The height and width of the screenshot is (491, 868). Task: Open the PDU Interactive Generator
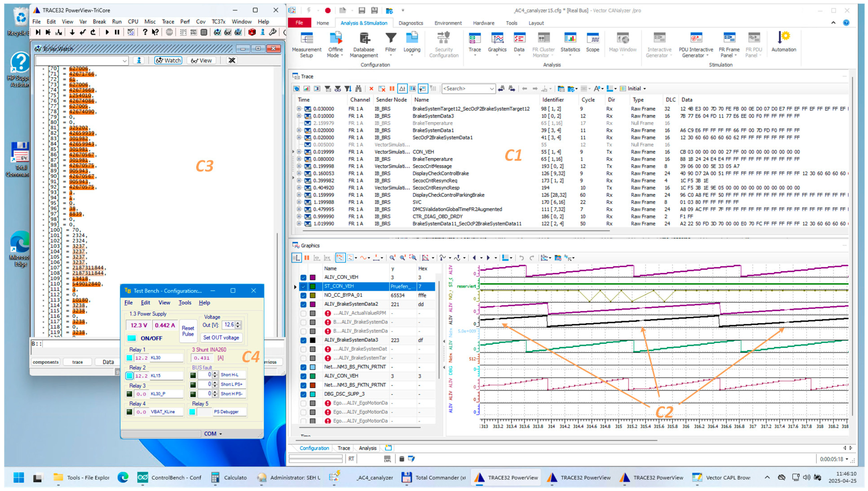click(696, 44)
